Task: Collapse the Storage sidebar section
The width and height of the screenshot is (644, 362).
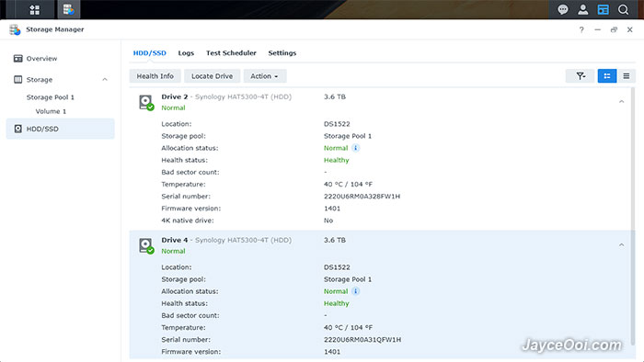Action: point(105,80)
